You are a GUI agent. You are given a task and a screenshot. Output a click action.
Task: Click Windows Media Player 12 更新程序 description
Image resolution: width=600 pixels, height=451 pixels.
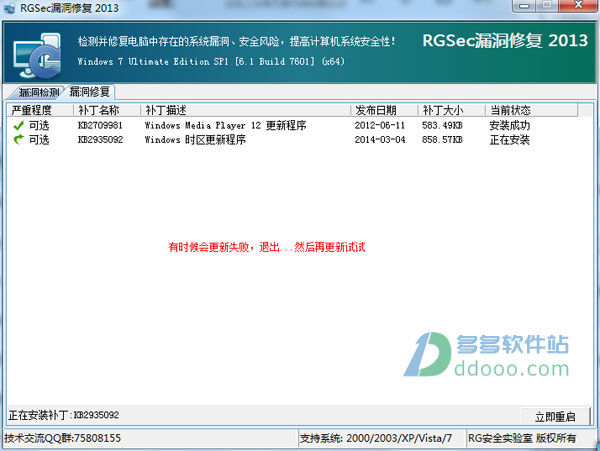(225, 125)
